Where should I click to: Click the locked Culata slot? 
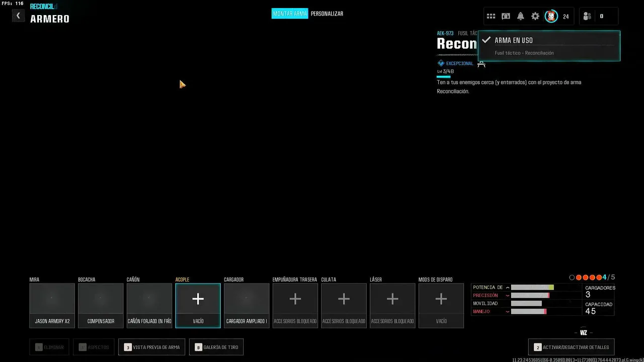tap(344, 305)
